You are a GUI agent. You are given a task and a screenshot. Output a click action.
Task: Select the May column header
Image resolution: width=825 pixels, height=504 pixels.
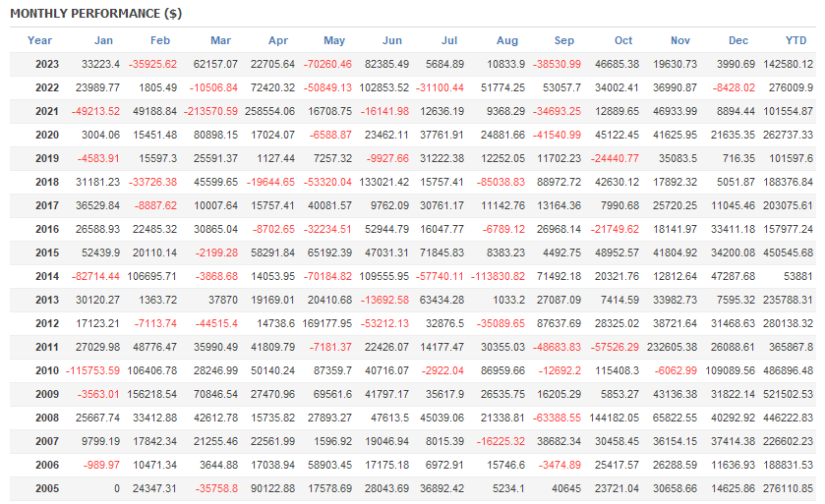(334, 40)
